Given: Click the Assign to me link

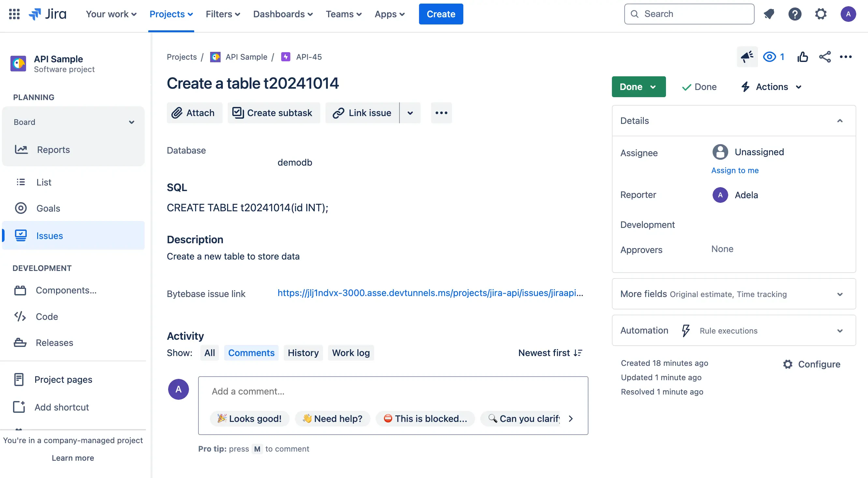Looking at the screenshot, I should pos(735,170).
